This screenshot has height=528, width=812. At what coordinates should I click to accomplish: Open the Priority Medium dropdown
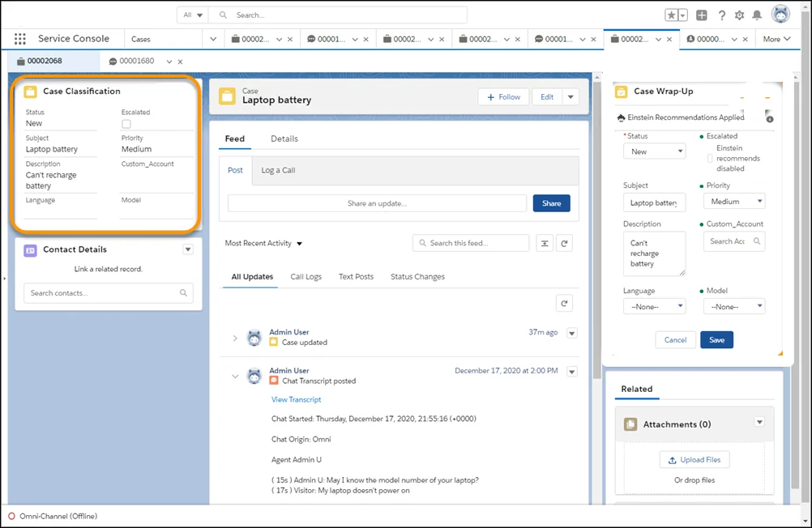pos(734,202)
